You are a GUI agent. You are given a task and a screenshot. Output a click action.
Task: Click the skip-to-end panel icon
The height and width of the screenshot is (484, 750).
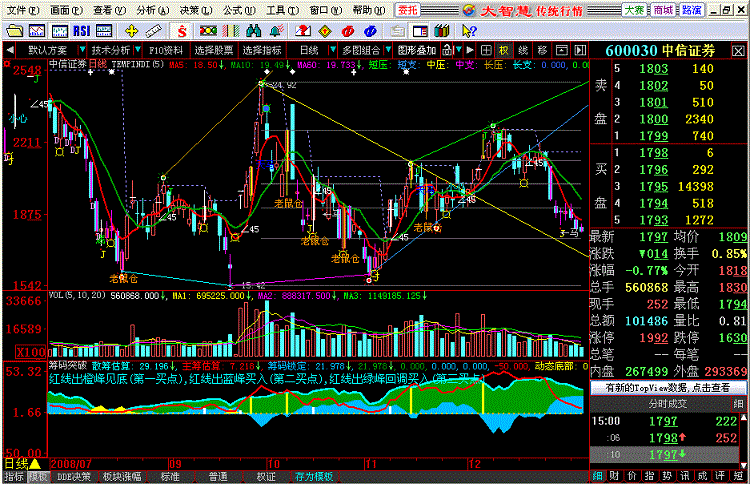coord(580,50)
